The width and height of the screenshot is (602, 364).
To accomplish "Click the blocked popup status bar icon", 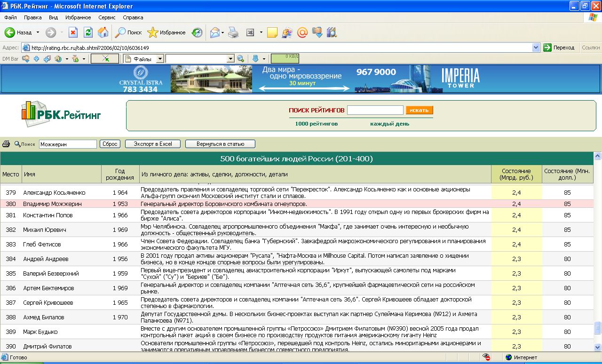I will [x=486, y=357].
